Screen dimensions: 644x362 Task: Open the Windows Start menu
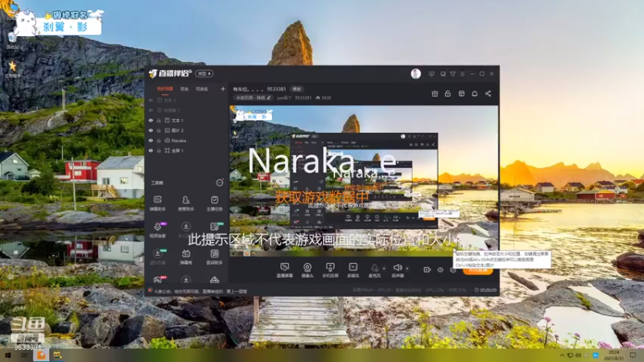7,355
